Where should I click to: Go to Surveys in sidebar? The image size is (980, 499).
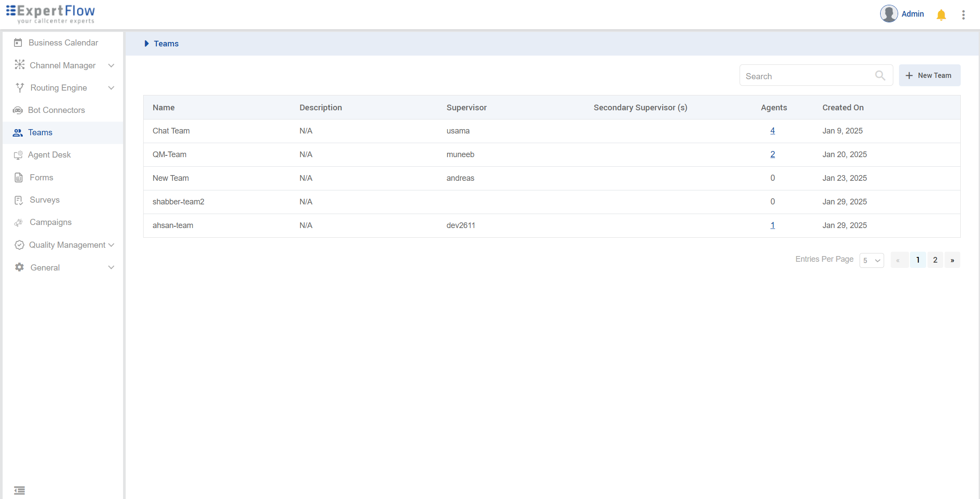pos(44,200)
